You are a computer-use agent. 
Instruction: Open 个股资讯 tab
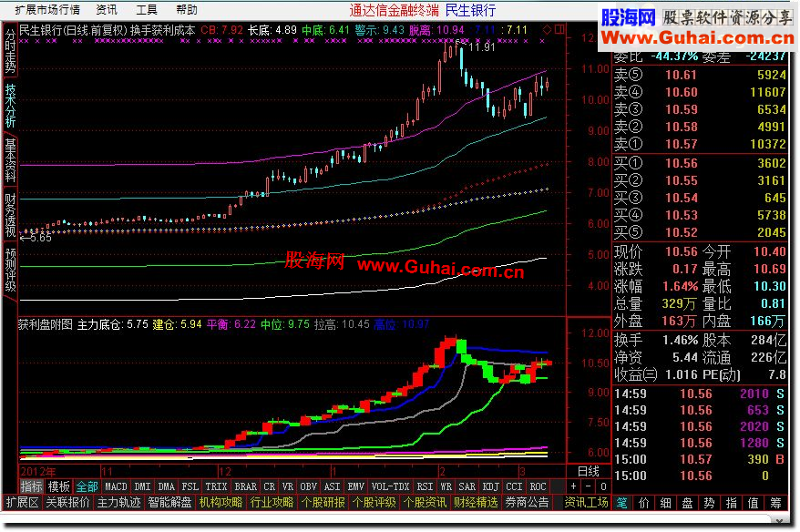pos(425,503)
